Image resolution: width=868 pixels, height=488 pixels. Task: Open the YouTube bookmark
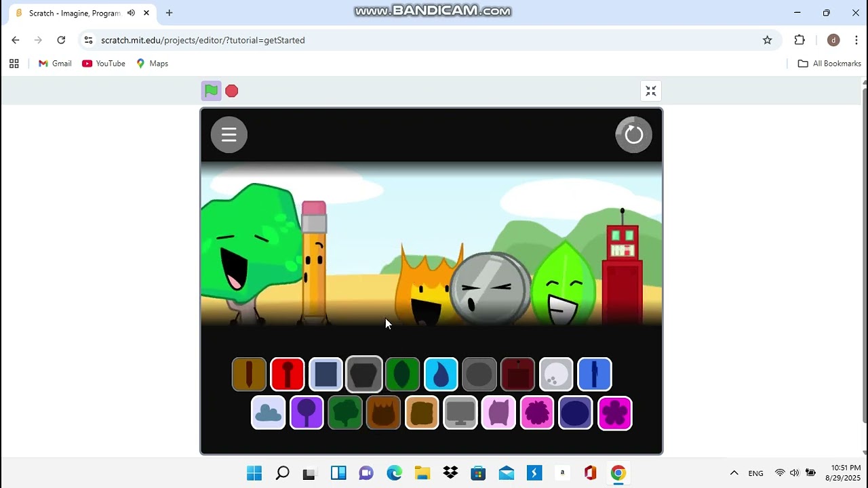pyautogui.click(x=104, y=64)
